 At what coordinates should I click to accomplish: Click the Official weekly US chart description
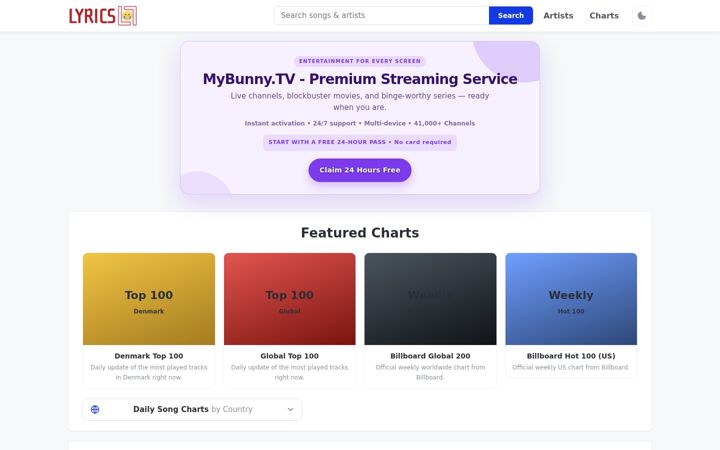571,367
